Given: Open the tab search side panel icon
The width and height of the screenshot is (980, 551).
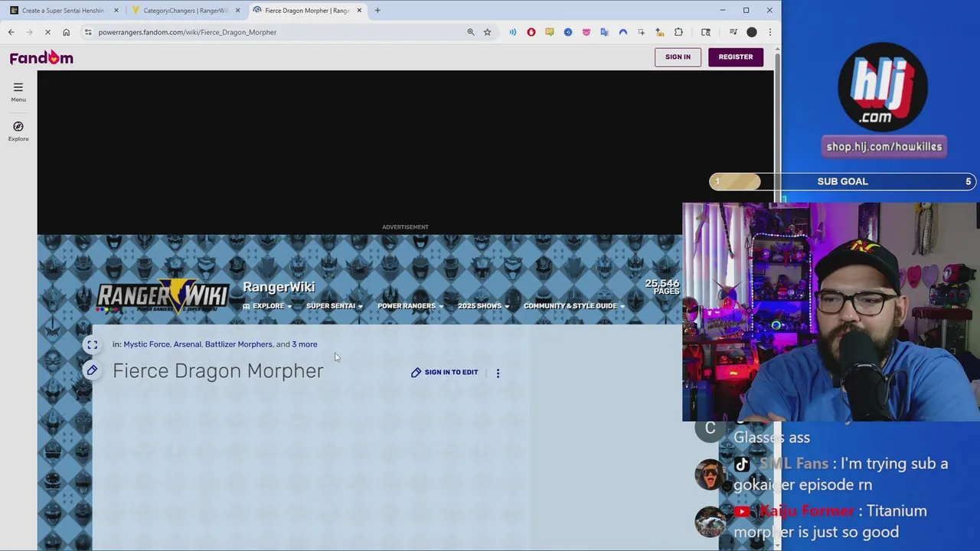Looking at the screenshot, I should [706, 32].
